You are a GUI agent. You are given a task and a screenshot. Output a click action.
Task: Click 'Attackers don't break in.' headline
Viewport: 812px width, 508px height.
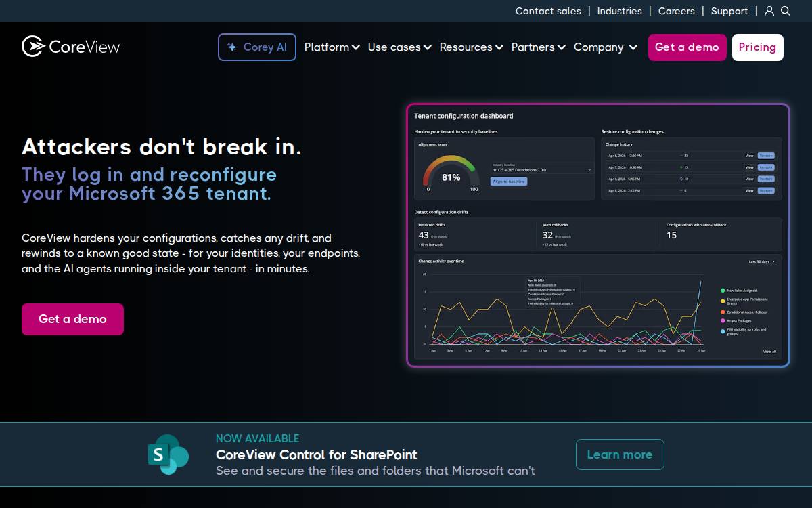(162, 146)
